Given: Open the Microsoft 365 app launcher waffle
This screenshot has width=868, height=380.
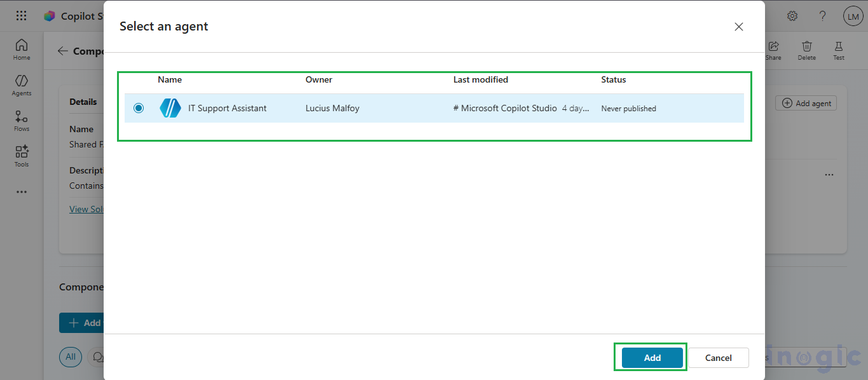Looking at the screenshot, I should pyautogui.click(x=21, y=15).
